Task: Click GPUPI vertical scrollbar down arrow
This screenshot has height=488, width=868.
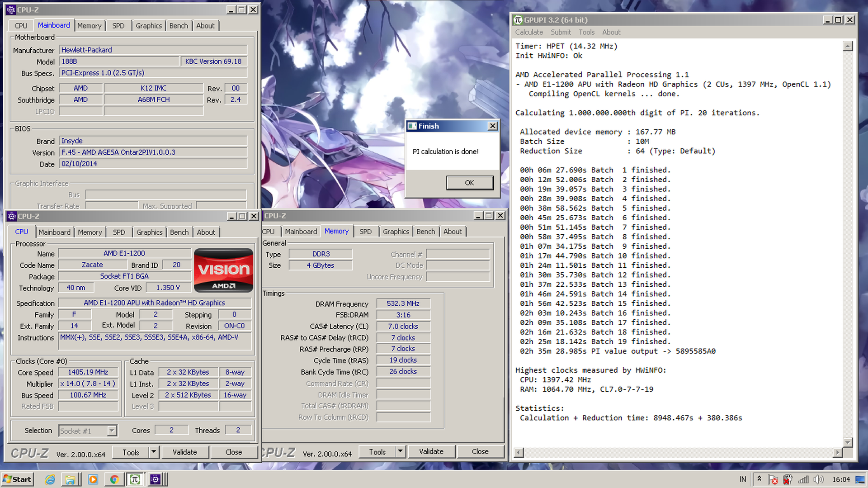Action: tap(848, 442)
